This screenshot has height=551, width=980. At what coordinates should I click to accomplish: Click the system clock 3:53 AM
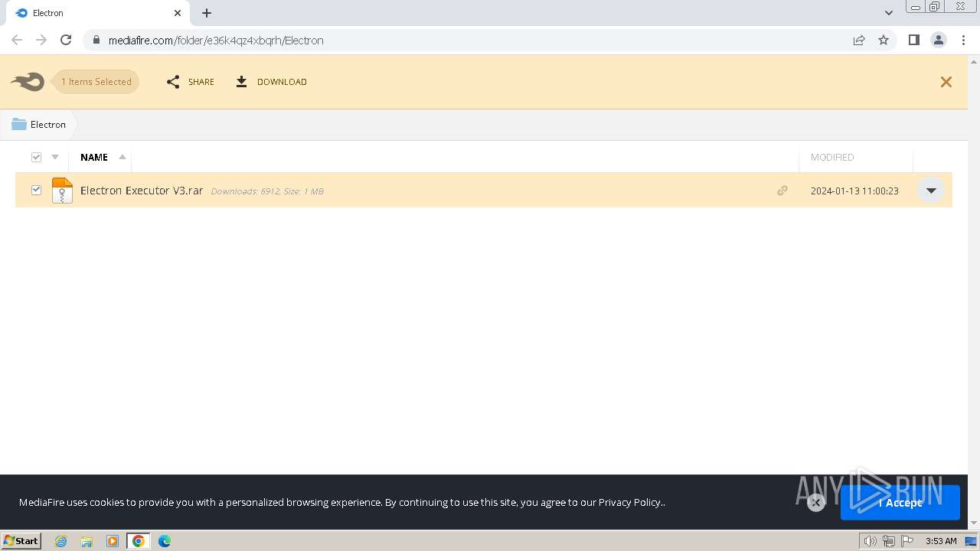click(941, 541)
